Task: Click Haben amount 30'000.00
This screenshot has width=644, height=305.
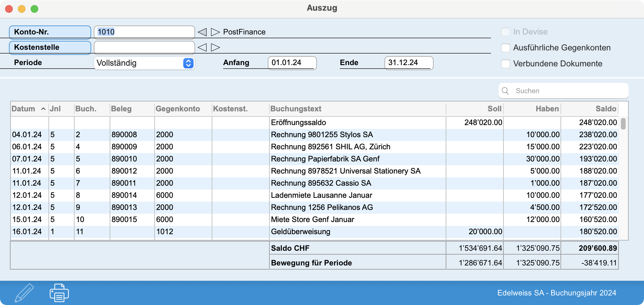Action: click(x=543, y=159)
